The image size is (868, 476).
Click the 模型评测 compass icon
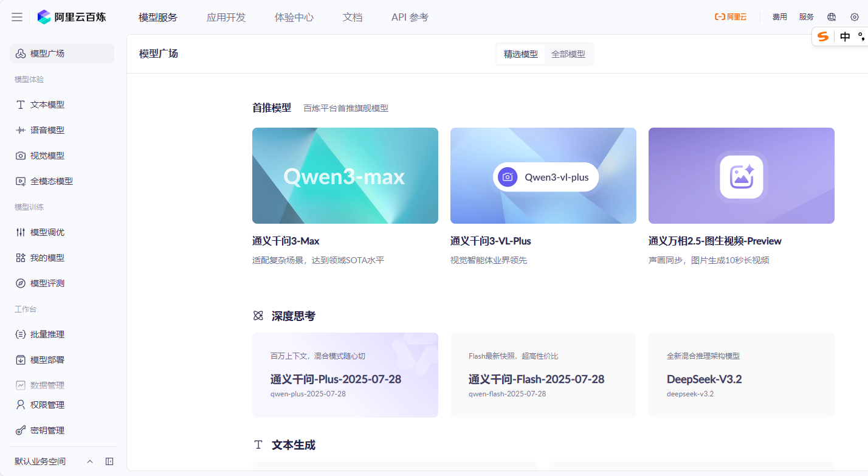(20, 283)
